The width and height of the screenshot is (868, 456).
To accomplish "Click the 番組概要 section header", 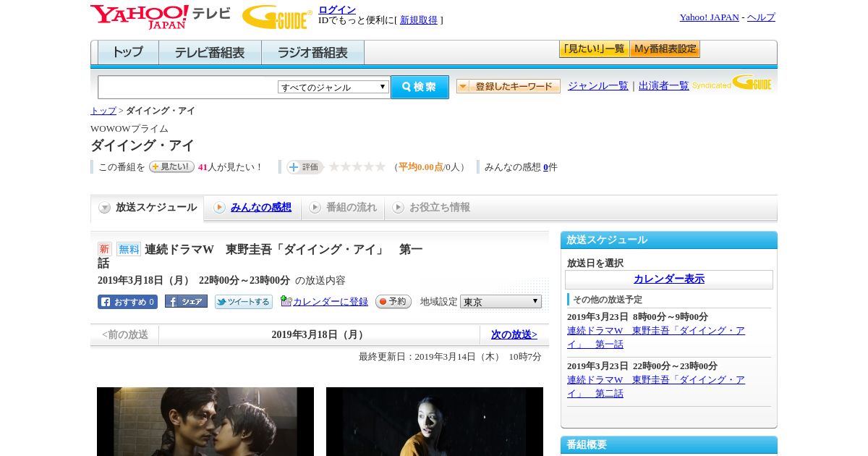I will pos(669,444).
